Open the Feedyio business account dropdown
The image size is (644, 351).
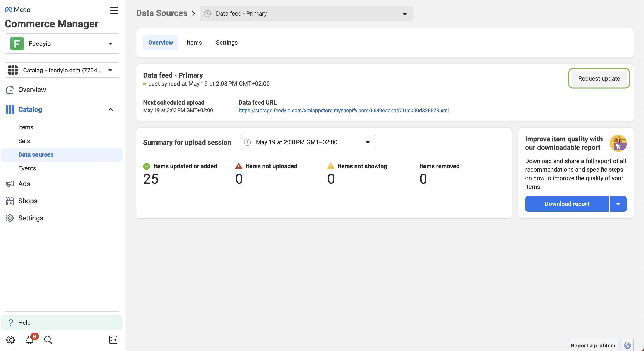click(x=62, y=44)
